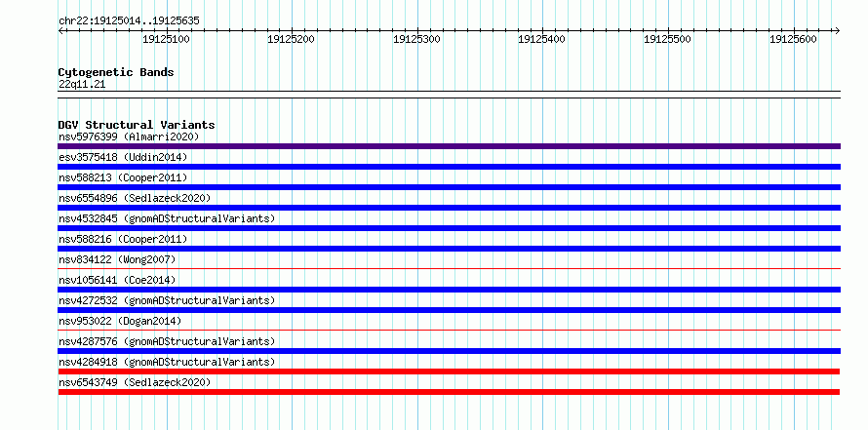
Task: Select the purple nsv5976399 variant bar
Action: (x=449, y=146)
